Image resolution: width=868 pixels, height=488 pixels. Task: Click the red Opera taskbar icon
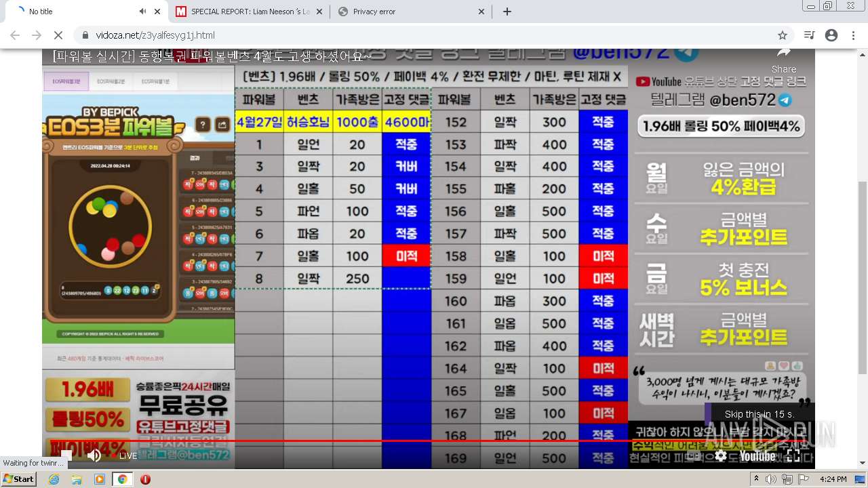(x=145, y=479)
